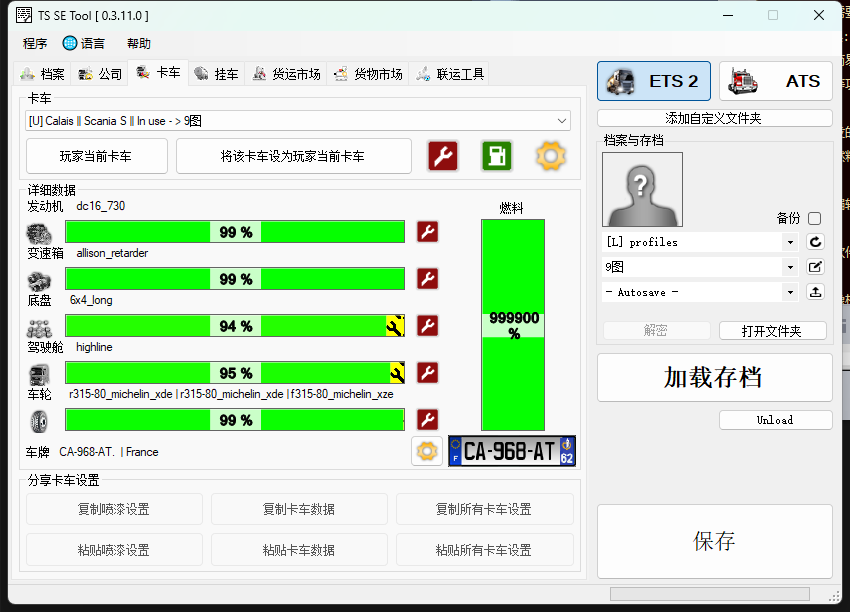The image size is (850, 612).
Task: Click 粘贴所有卡车设置 button
Action: (484, 550)
